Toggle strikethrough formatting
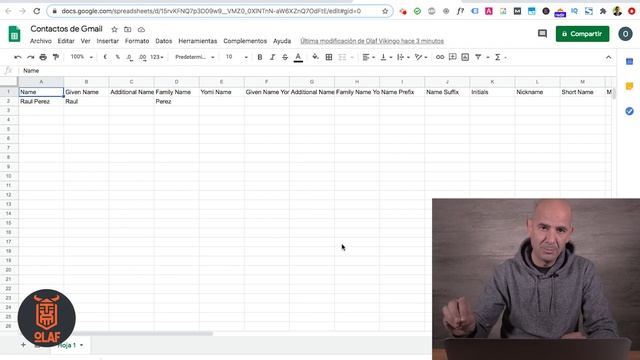This screenshot has width=640, height=360. tap(285, 57)
